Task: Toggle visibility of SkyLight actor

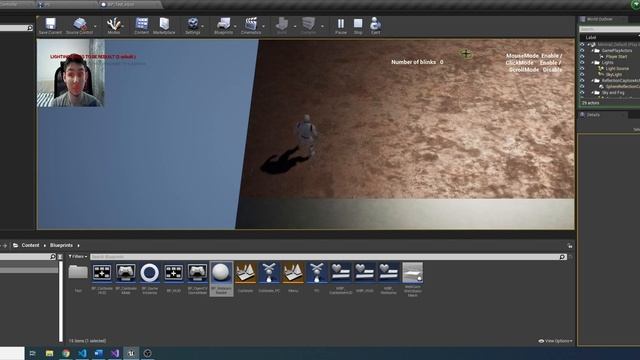Action: (x=582, y=75)
